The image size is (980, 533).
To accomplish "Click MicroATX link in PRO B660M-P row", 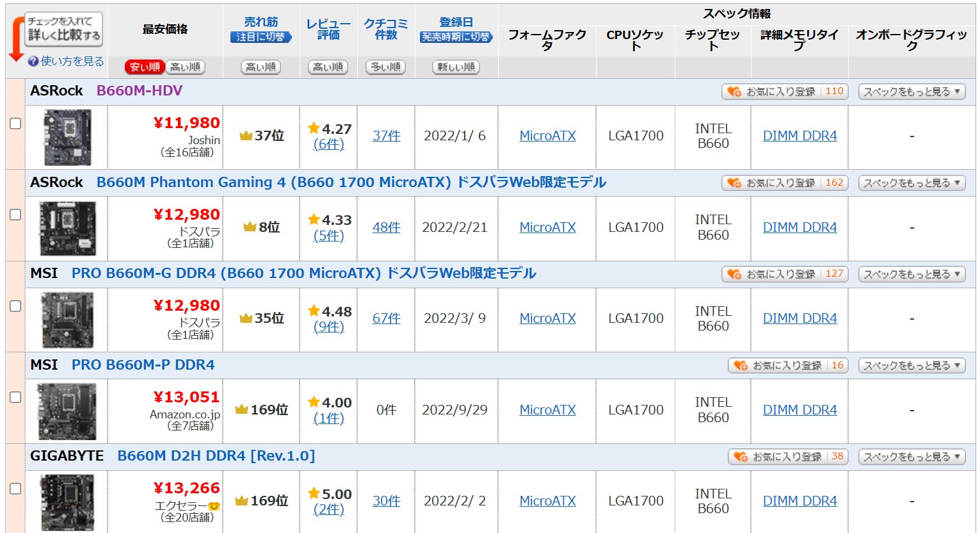I will [547, 410].
